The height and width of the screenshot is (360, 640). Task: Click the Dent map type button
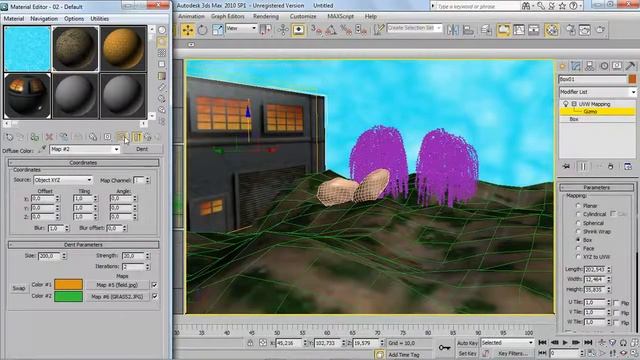click(x=142, y=149)
